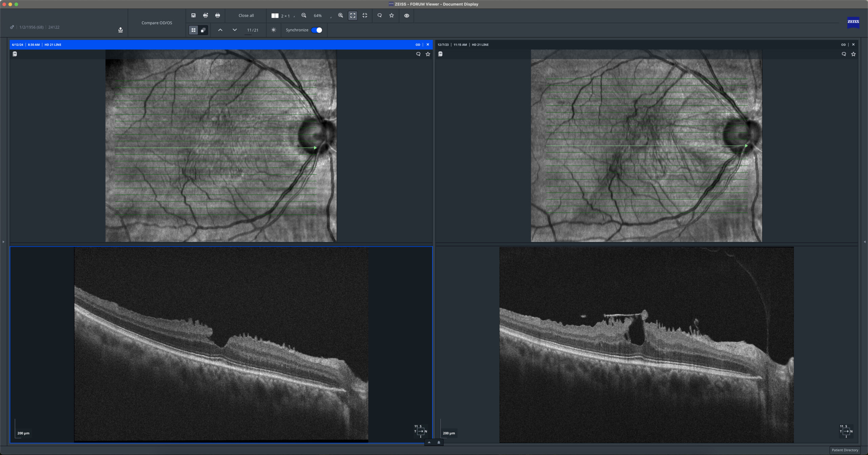Mark the 12/7/23 document as favorite
This screenshot has width=868, height=455.
point(853,54)
